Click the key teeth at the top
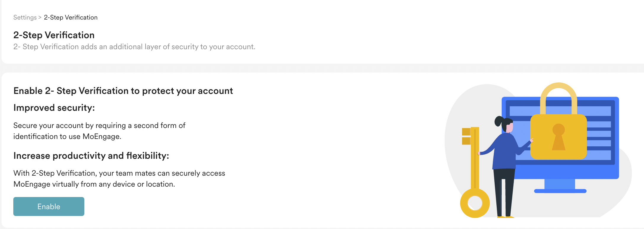The width and height of the screenshot is (644, 229). pyautogui.click(x=467, y=136)
